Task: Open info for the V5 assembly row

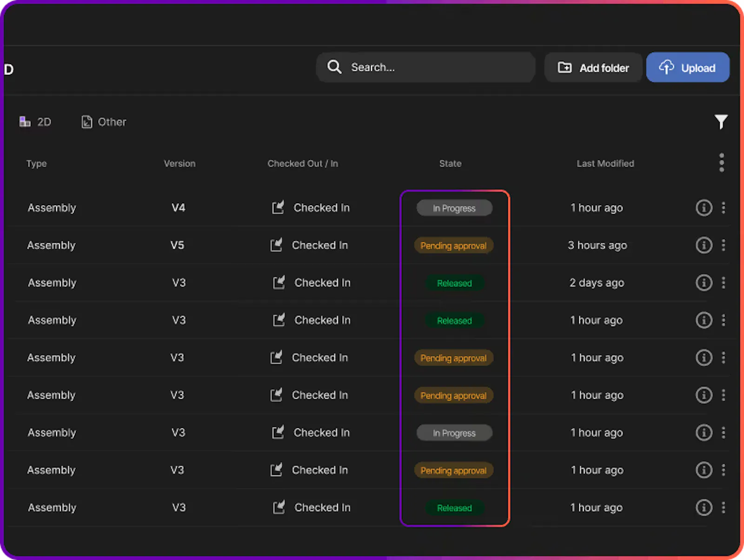Action: (x=704, y=245)
